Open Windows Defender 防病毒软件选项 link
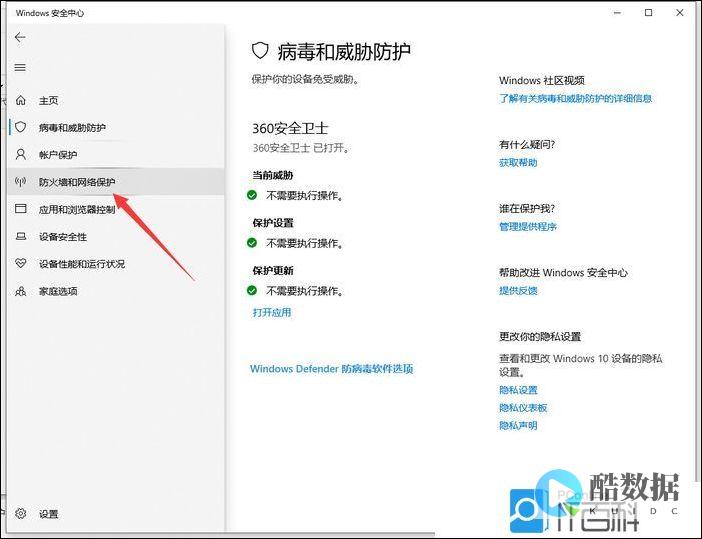 (x=332, y=369)
